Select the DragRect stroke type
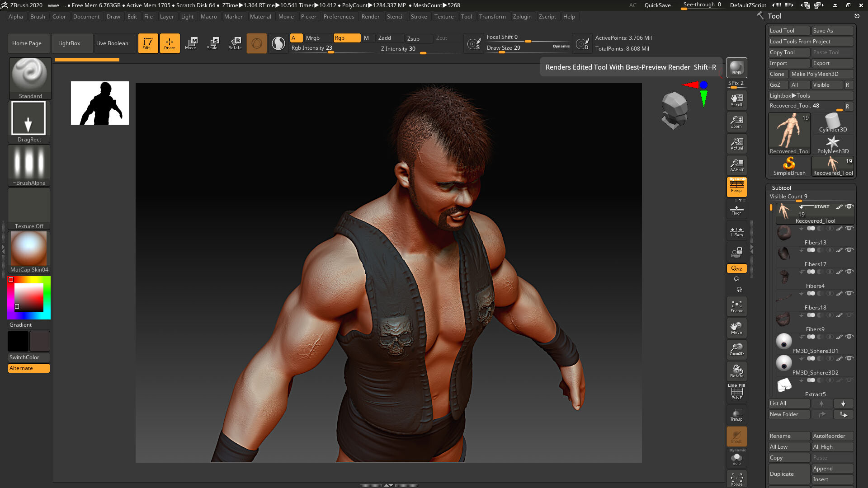The height and width of the screenshot is (488, 868). coord(29,118)
